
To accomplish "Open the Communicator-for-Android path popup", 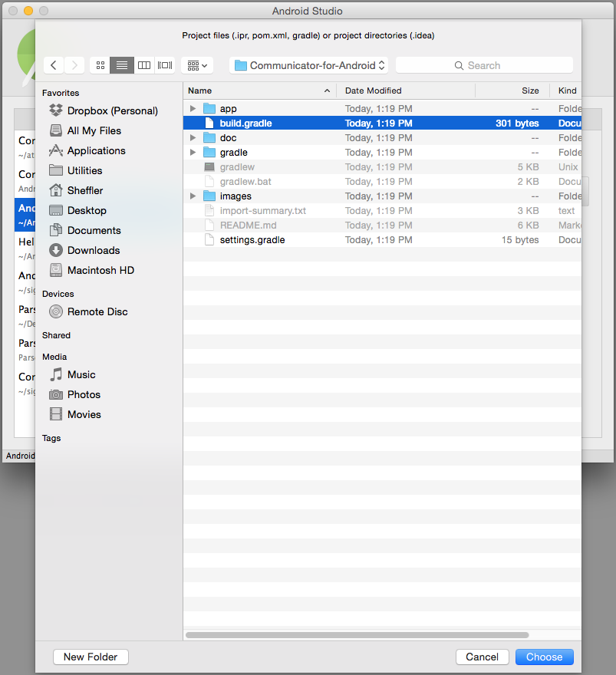I will [308, 65].
